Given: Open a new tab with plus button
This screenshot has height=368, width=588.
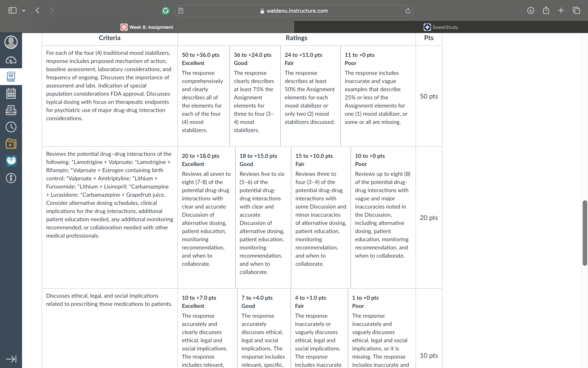Looking at the screenshot, I should tap(561, 10).
